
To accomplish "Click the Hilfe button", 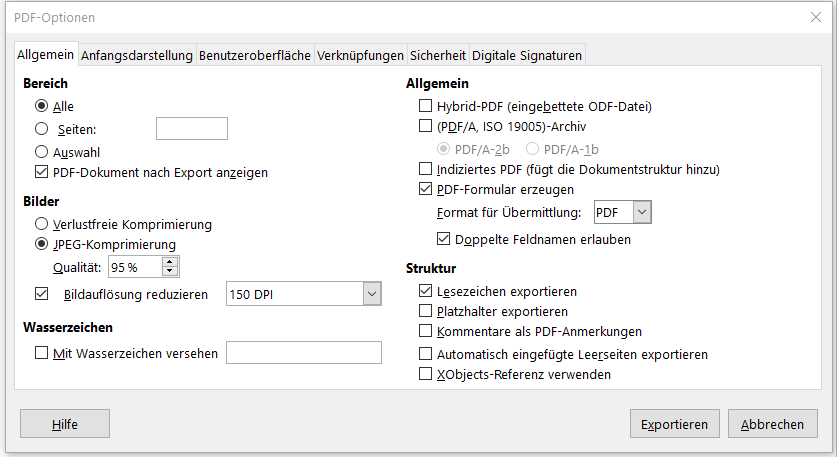I will (65, 424).
